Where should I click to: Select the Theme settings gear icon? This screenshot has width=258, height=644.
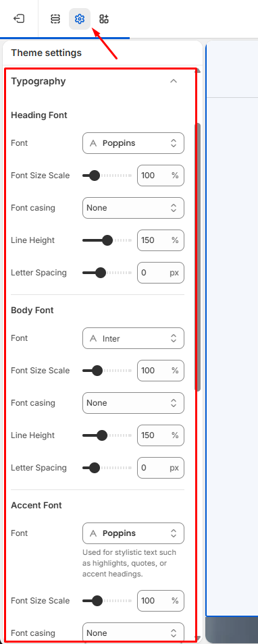click(80, 19)
